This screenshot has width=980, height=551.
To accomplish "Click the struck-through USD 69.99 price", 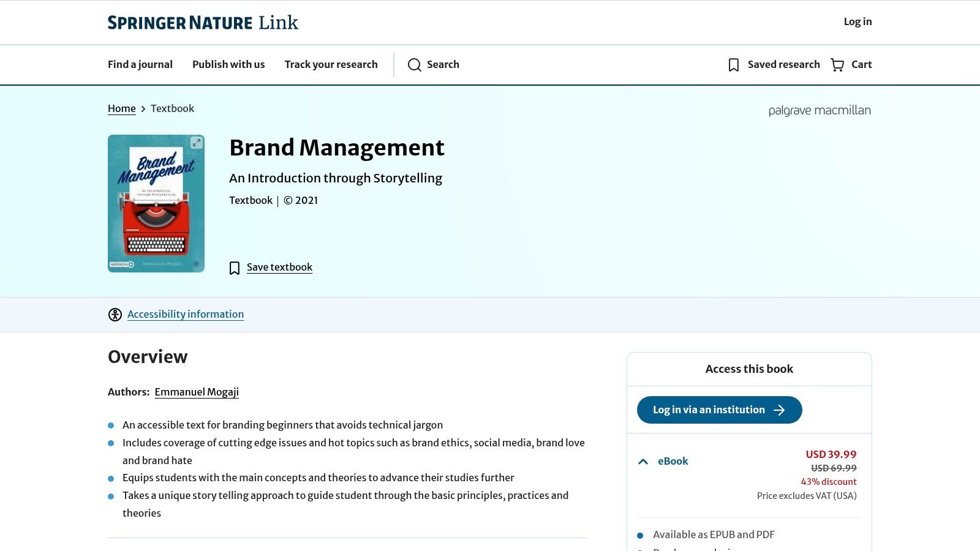I will coord(834,468).
